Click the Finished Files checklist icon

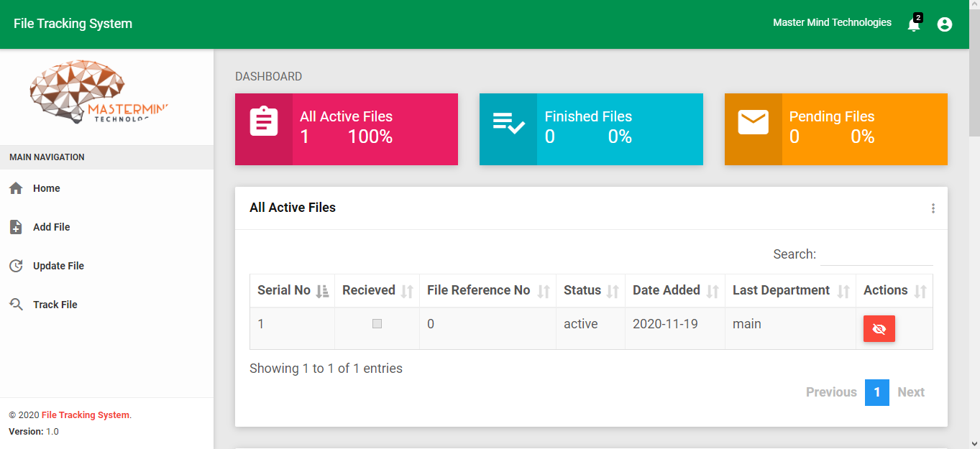click(508, 122)
